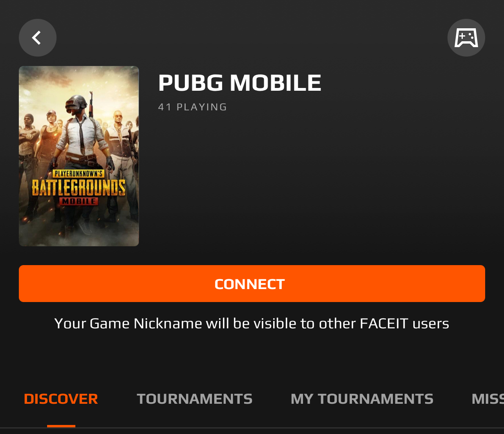Image resolution: width=504 pixels, height=434 pixels.
Task: Select the Discover tab
Action: (x=61, y=399)
